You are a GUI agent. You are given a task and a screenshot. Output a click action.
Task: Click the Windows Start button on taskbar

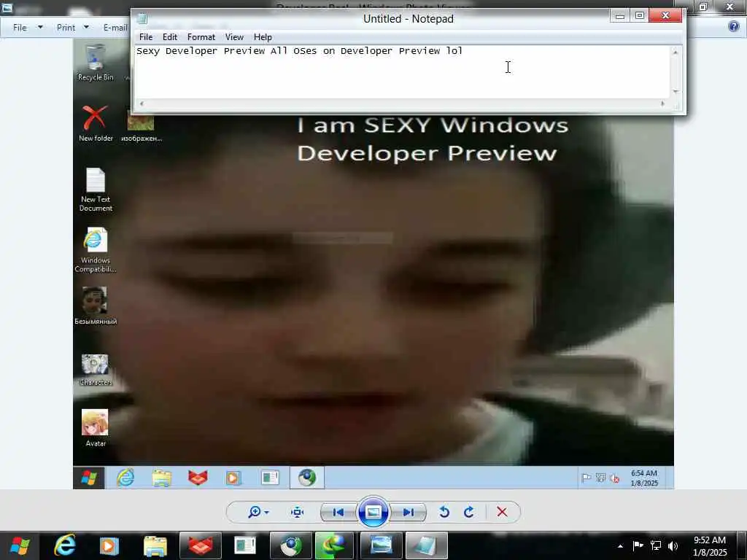[20, 545]
